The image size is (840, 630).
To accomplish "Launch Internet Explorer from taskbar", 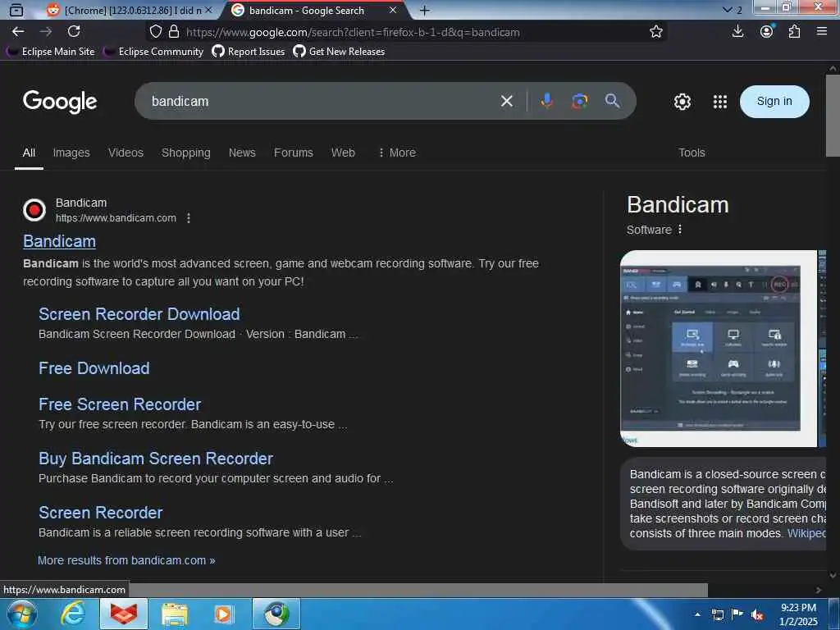I will coord(72,614).
